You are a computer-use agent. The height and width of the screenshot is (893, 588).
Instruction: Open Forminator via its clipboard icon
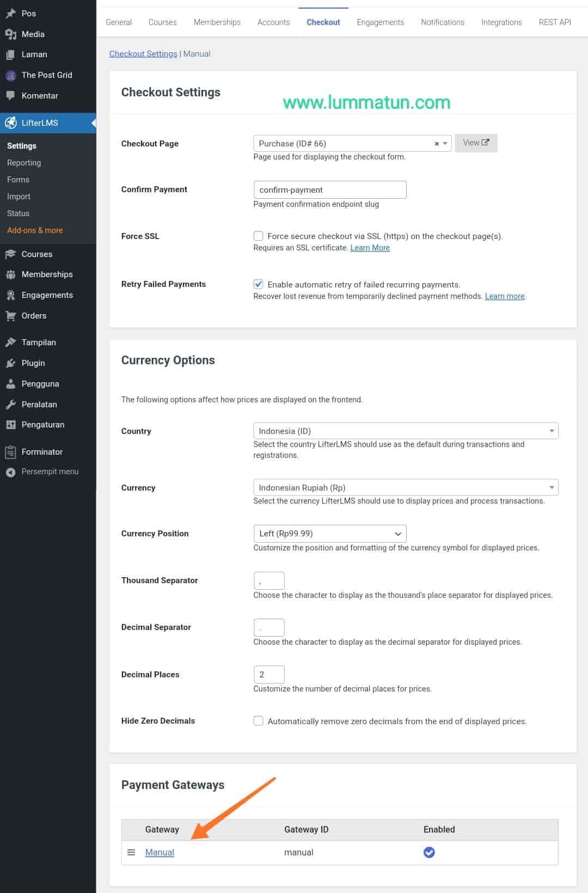point(11,452)
